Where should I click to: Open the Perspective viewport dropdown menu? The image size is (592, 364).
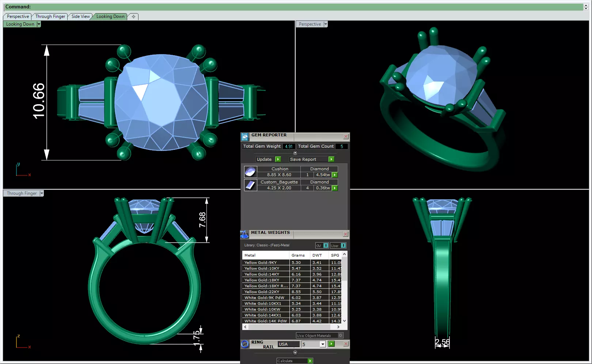[x=326, y=24]
